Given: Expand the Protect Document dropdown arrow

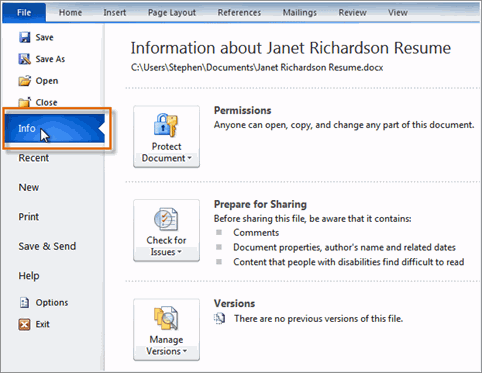Looking at the screenshot, I should pyautogui.click(x=189, y=157).
